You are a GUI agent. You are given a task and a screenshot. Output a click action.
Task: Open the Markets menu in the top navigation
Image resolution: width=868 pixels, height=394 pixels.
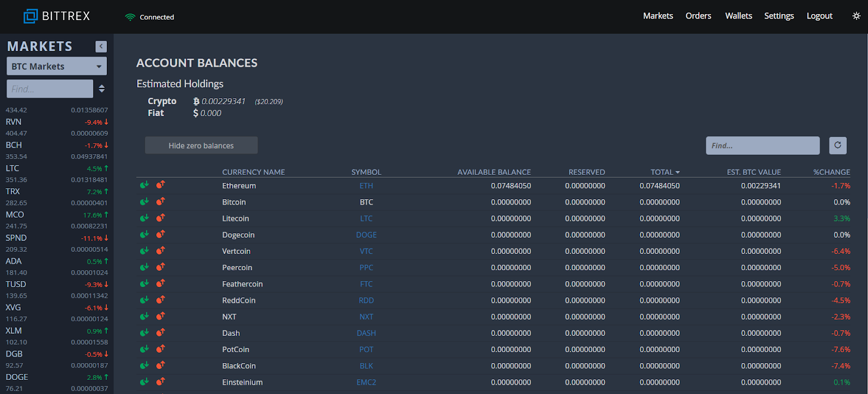tap(658, 16)
